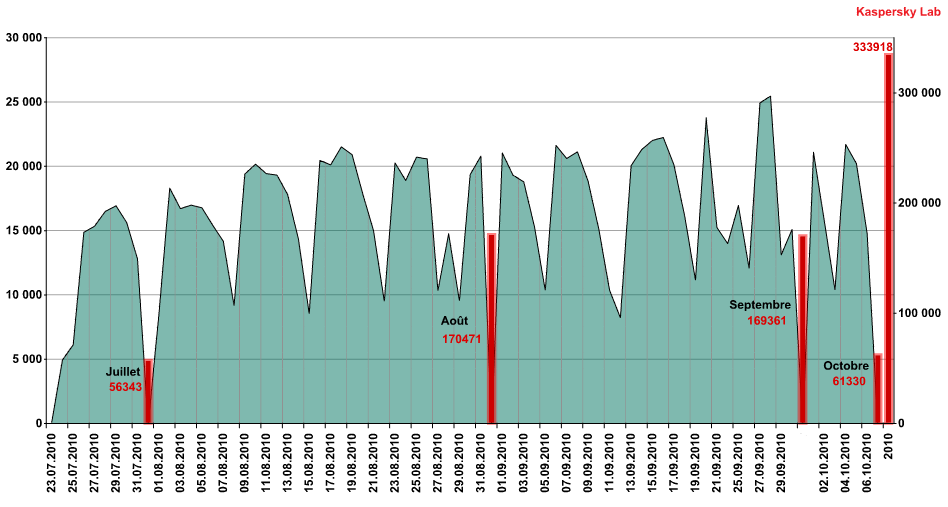Click the 169361 value under Septembre
The width and height of the screenshot is (948, 507).
[767, 320]
